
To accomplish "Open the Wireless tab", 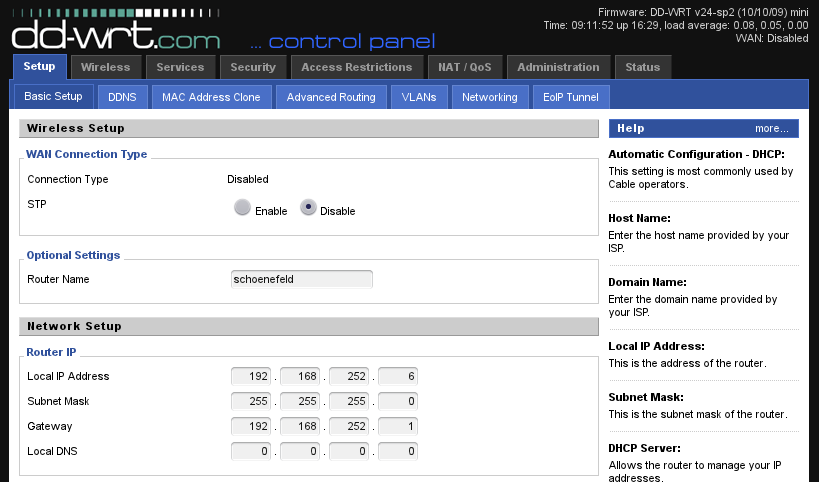I will [105, 67].
